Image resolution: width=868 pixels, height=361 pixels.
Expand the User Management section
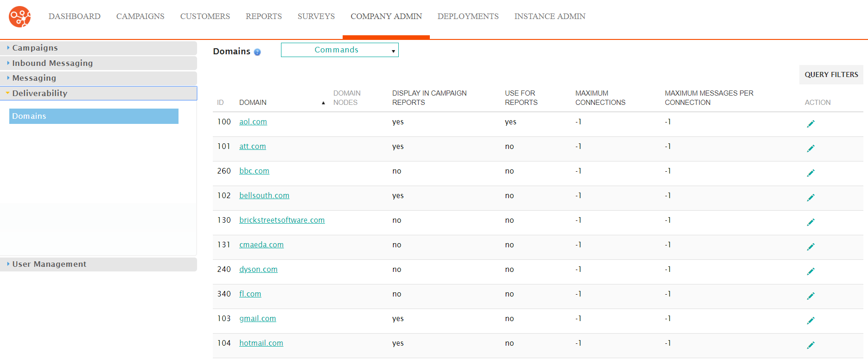click(x=98, y=264)
